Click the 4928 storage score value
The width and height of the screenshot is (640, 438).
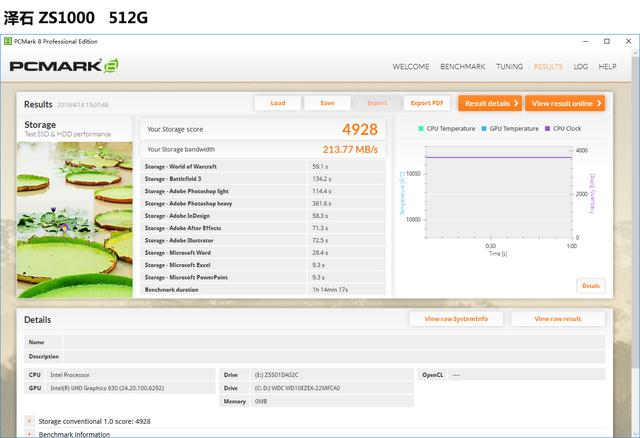(x=360, y=129)
